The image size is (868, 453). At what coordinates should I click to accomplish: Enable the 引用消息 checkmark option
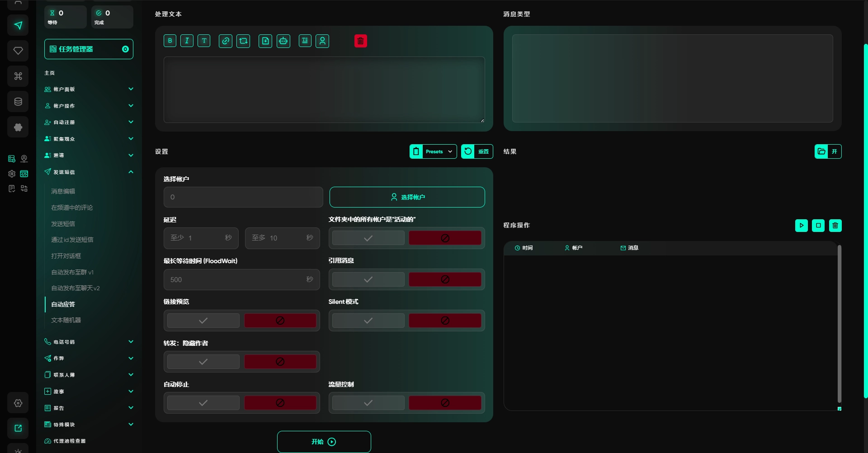tap(368, 279)
